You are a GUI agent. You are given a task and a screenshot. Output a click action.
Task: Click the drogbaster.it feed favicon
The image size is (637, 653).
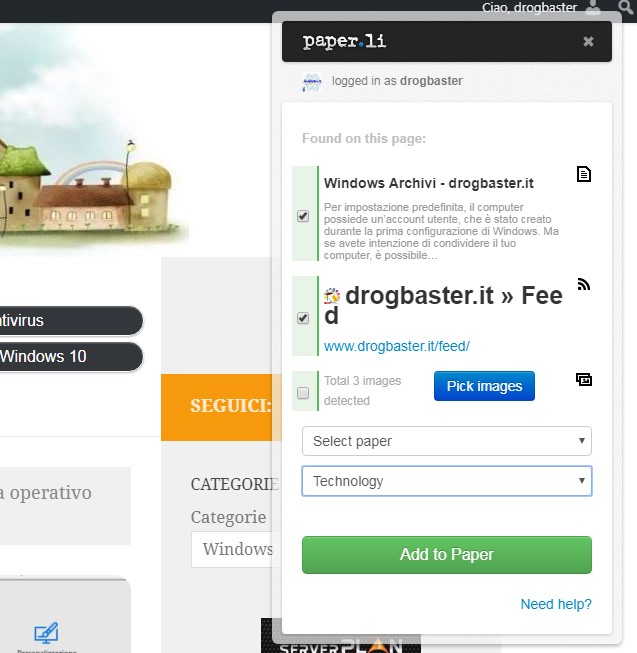332,296
